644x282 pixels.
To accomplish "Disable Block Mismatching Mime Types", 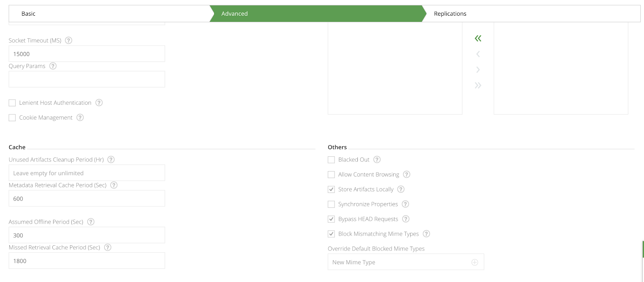I will [x=331, y=234].
